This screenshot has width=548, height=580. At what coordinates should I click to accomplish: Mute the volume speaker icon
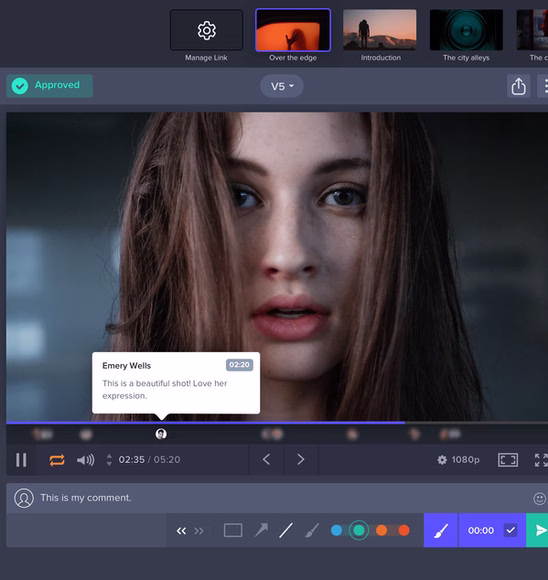click(85, 460)
